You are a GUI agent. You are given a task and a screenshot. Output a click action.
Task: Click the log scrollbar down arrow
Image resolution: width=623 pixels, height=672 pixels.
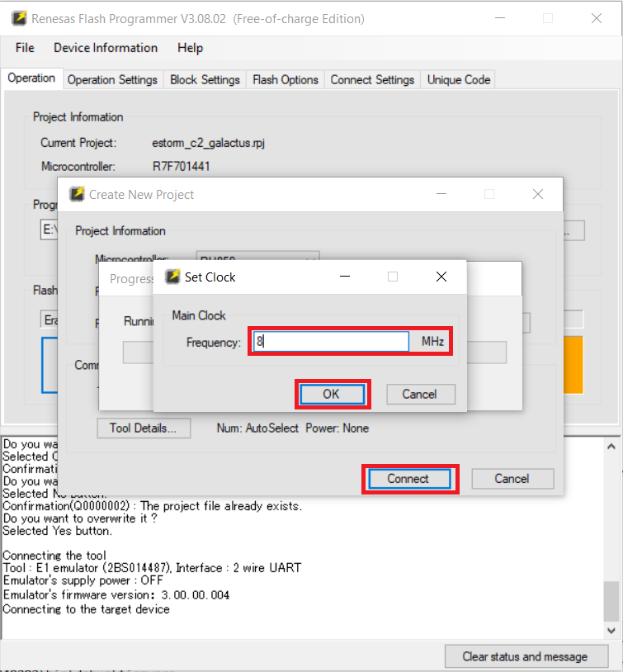tap(611, 631)
